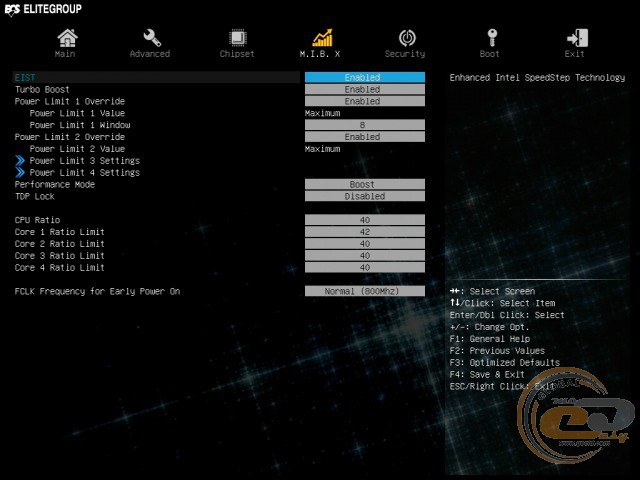Expand Power Limit 3 Settings arrow icon
640x480 pixels.
tap(20, 161)
